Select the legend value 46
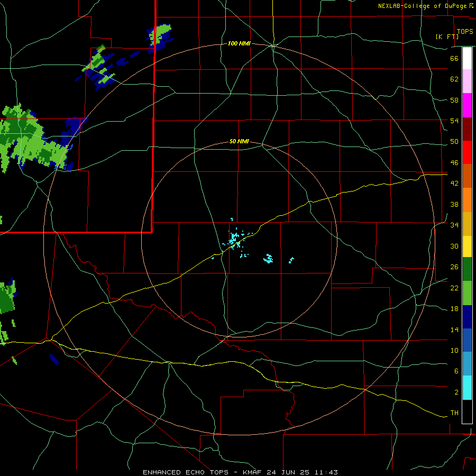The image size is (476, 476). (x=454, y=163)
